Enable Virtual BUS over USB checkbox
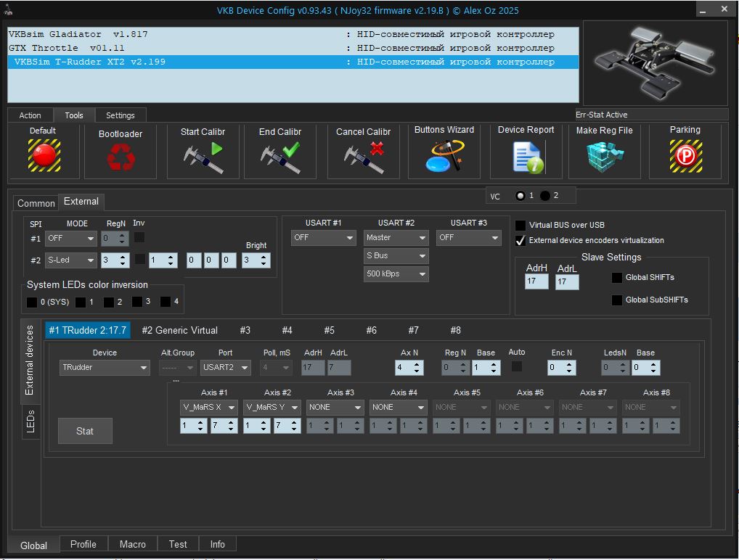The width and height of the screenshot is (739, 560). coord(520,225)
